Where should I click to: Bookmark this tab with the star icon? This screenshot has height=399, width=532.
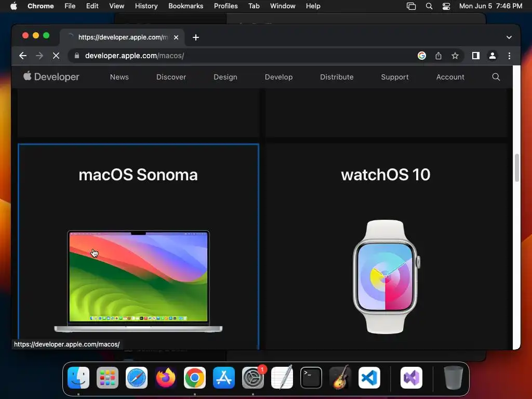pos(455,56)
